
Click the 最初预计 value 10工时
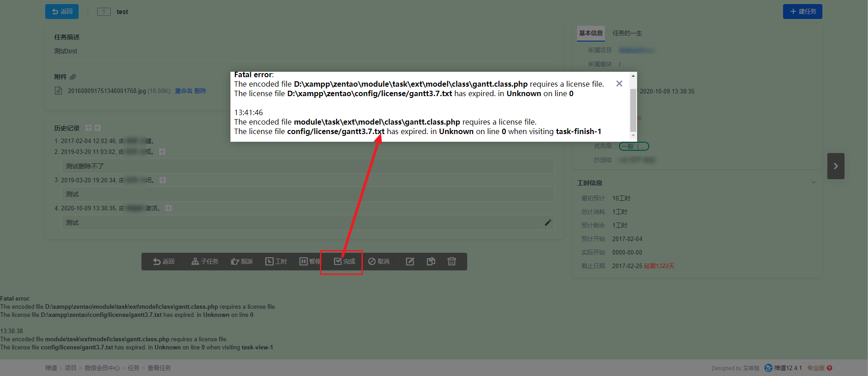[x=621, y=198]
